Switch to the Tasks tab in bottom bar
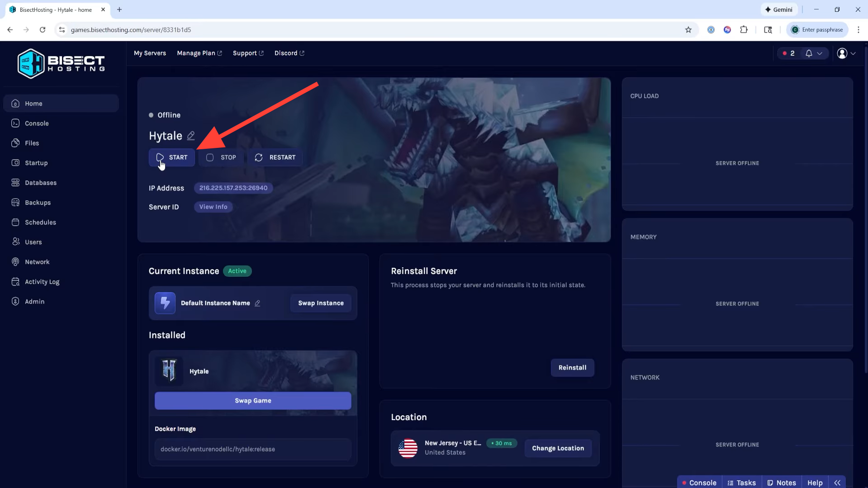 tap(741, 483)
